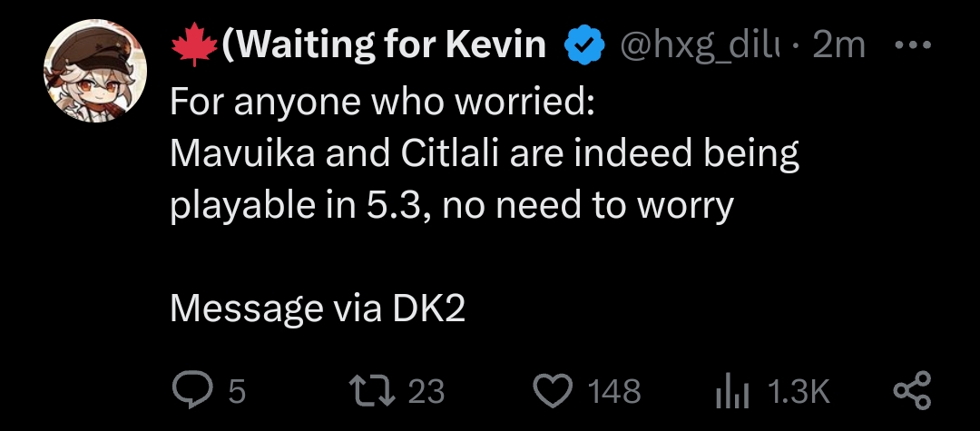The image size is (980, 431).
Task: Open the "(Waiting for Kevin" display name
Action: pos(385,44)
